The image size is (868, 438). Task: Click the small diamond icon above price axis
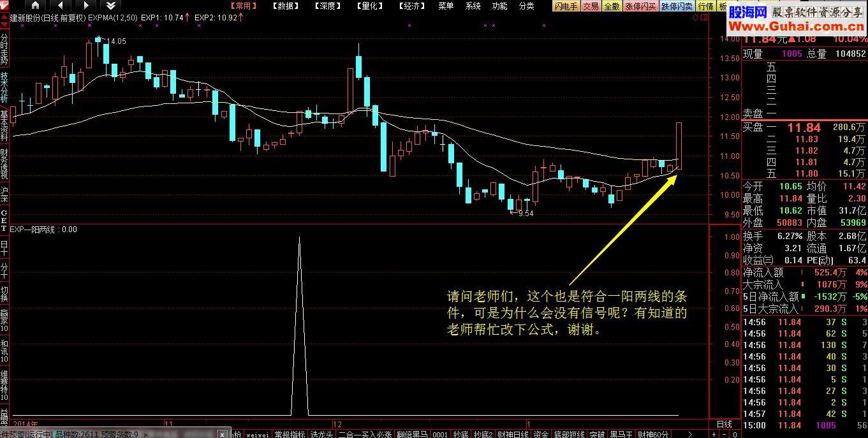coord(694,18)
